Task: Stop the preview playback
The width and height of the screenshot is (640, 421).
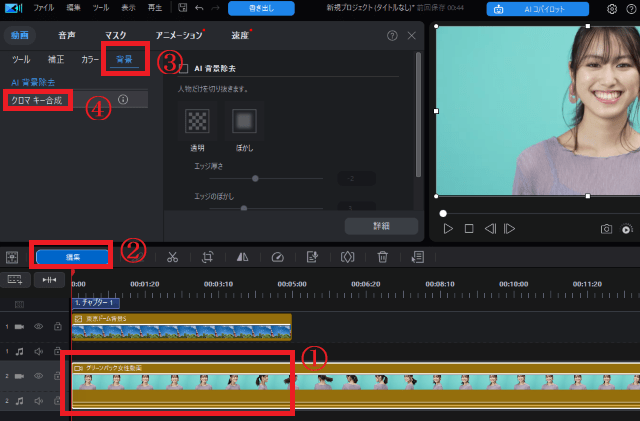Action: (469, 229)
